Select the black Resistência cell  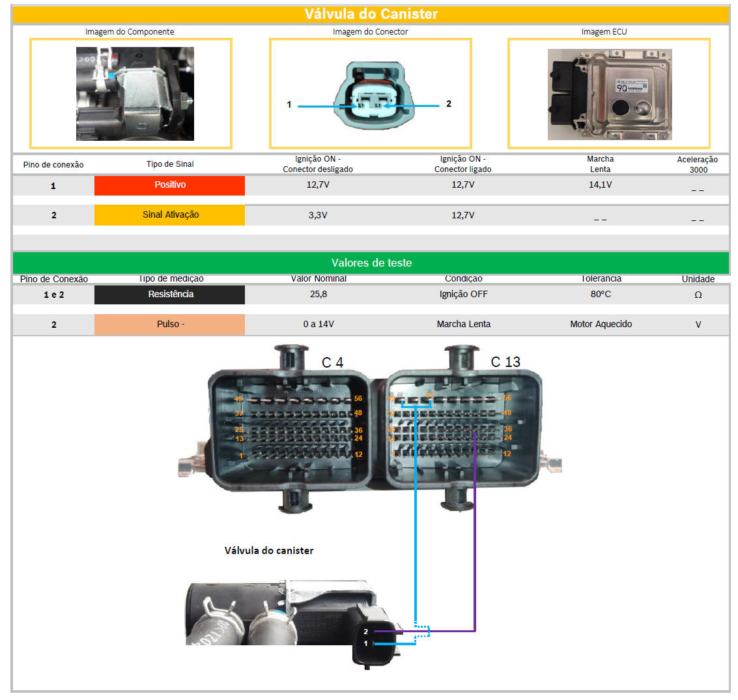pos(169,295)
